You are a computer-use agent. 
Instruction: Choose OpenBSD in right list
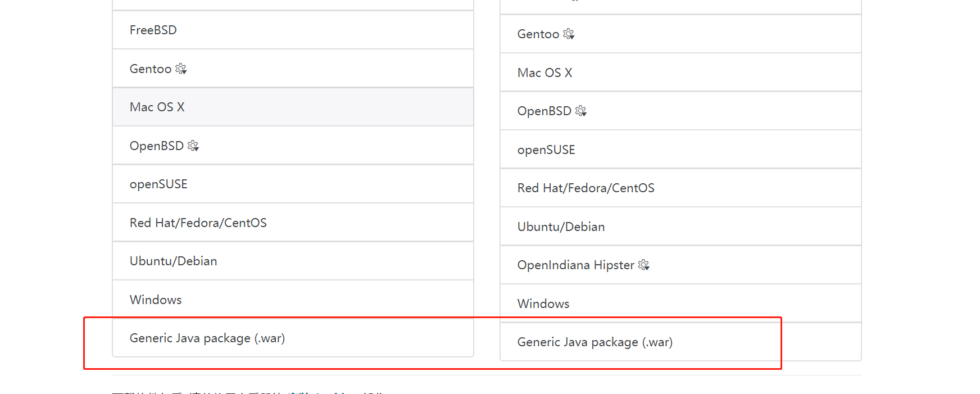click(680, 111)
